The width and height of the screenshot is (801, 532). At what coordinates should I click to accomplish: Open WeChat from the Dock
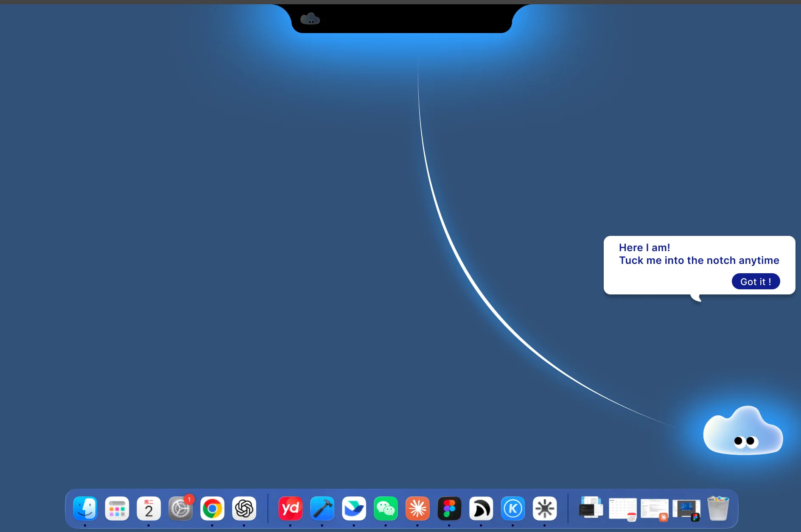386,508
